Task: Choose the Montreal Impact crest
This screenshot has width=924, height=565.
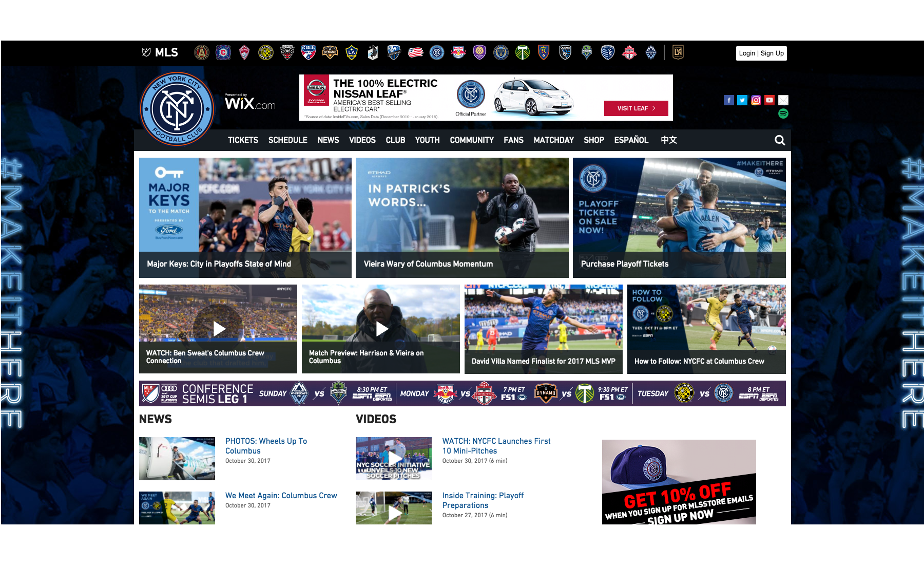Action: click(394, 52)
